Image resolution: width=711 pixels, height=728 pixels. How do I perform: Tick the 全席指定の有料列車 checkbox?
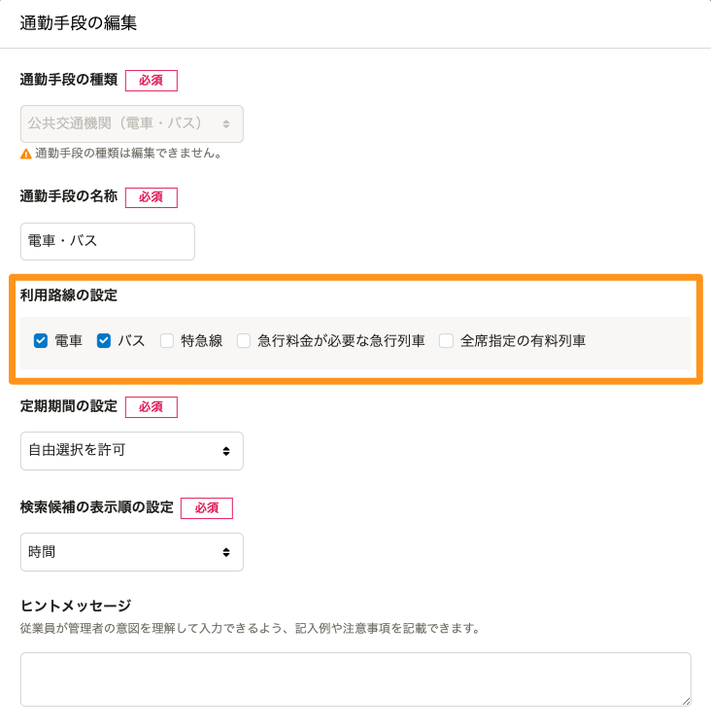pyautogui.click(x=447, y=341)
